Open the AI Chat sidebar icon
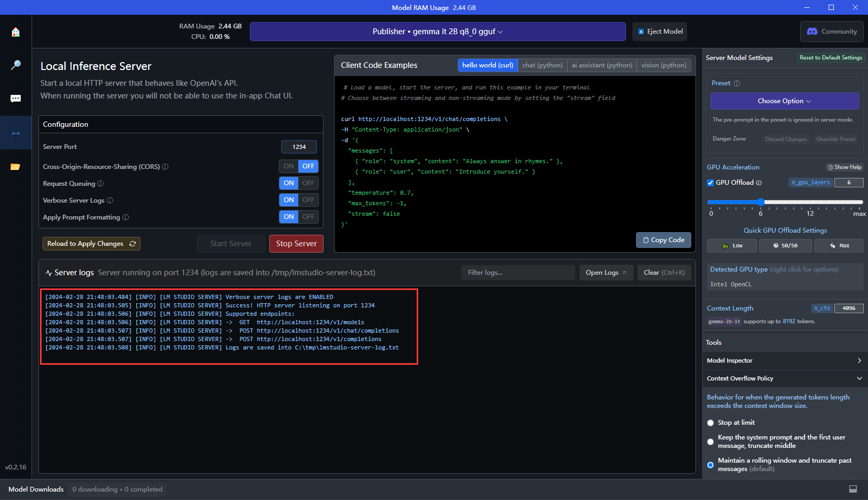The height and width of the screenshot is (500, 868). pyautogui.click(x=16, y=99)
